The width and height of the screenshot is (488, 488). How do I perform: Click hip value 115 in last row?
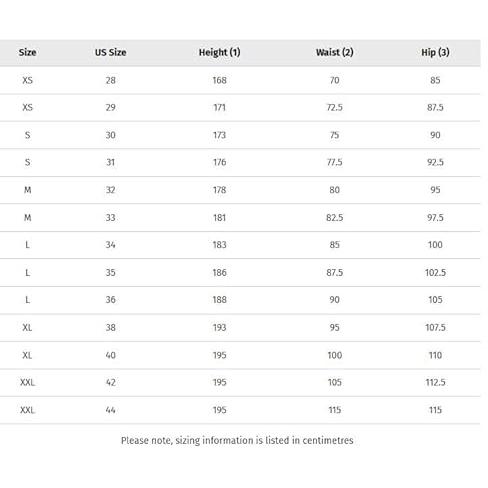(435, 410)
